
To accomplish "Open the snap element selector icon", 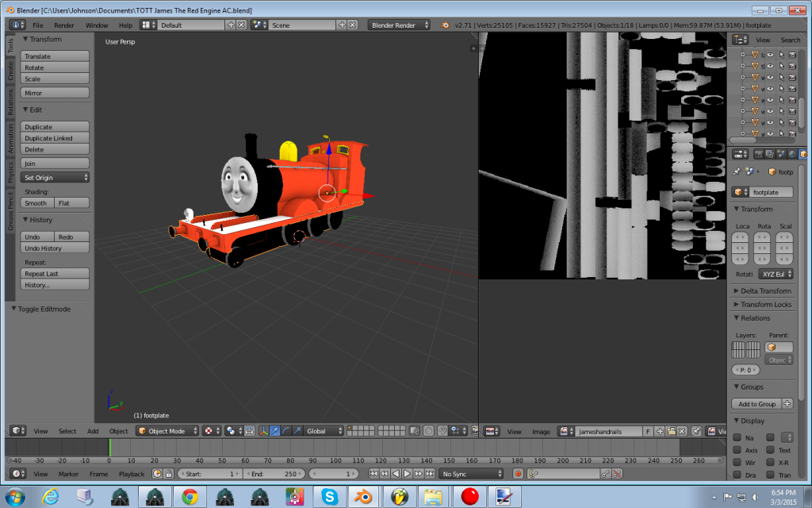I will [458, 431].
